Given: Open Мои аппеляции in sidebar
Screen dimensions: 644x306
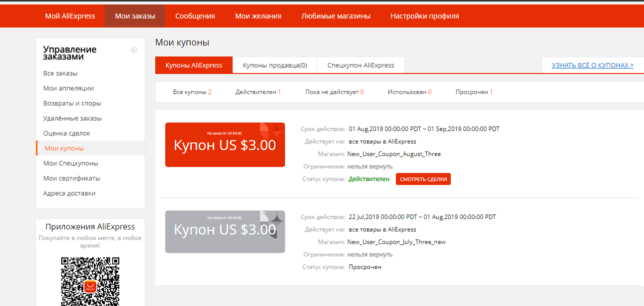Looking at the screenshot, I should point(68,88).
